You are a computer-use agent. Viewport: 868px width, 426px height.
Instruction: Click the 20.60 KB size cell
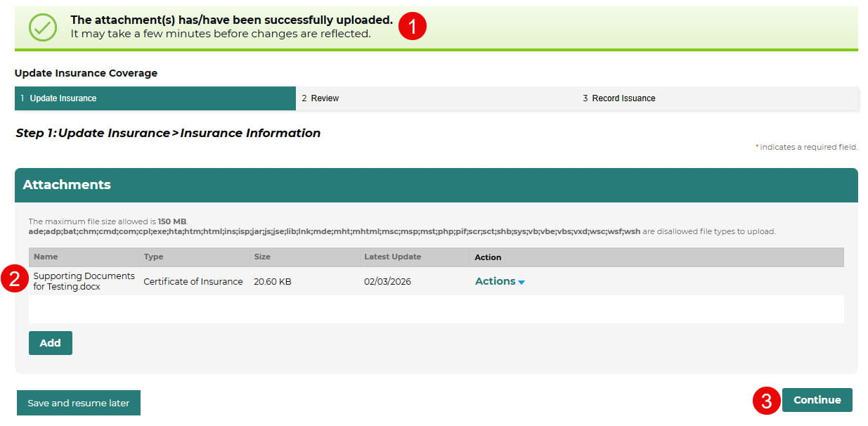point(273,281)
